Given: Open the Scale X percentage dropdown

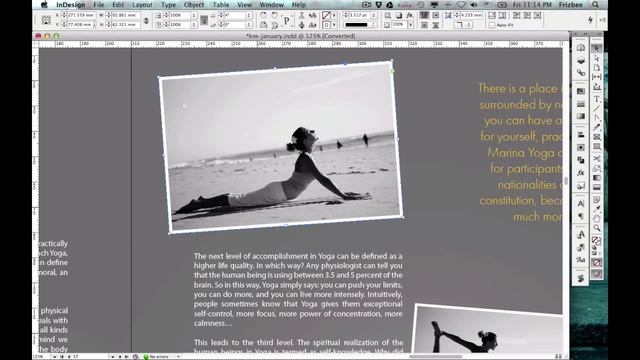Looking at the screenshot, I should [x=193, y=15].
